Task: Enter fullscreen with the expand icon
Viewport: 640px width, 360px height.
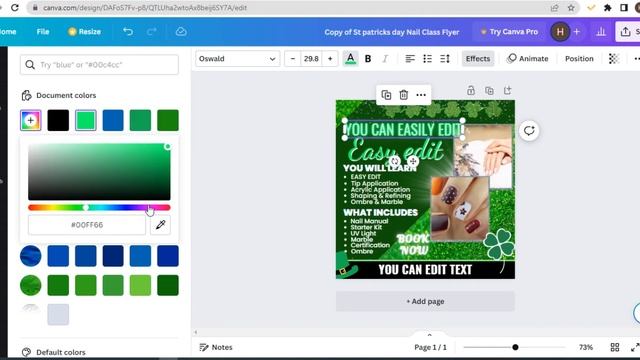Action: [x=635, y=347]
